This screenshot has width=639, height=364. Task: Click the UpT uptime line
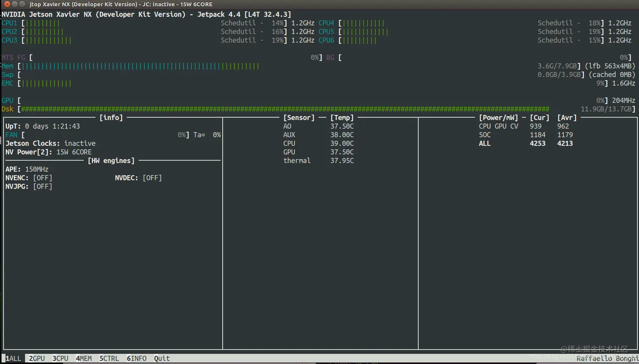[42, 126]
